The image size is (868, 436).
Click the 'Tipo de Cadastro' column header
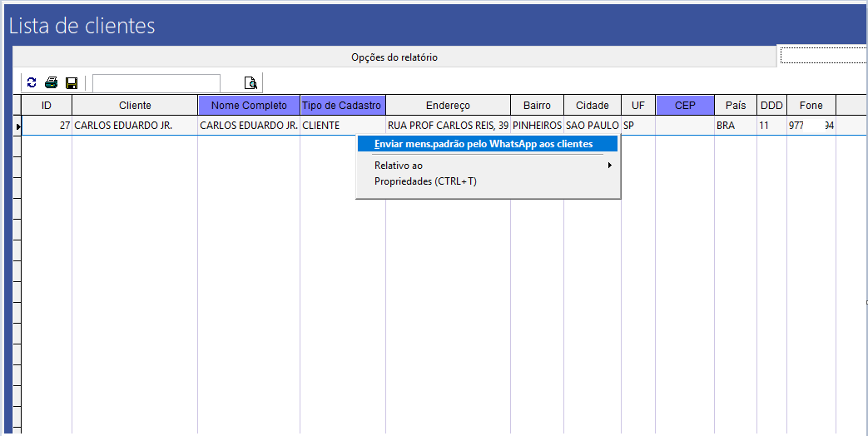342,106
